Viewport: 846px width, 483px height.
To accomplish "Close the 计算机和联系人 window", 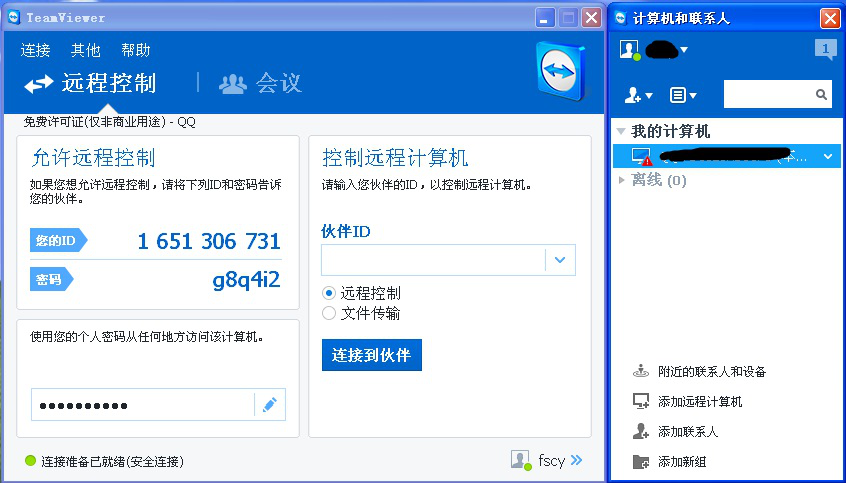I will point(830,18).
